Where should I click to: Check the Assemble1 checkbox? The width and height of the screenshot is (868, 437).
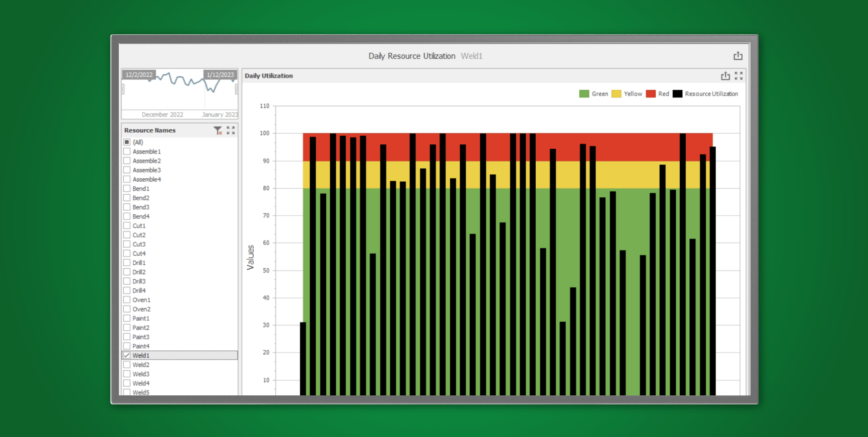(127, 151)
